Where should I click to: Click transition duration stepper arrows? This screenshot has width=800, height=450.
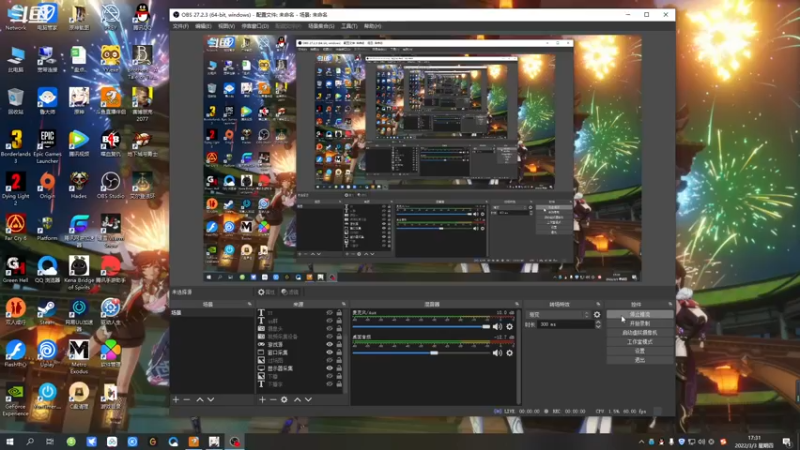click(598, 324)
